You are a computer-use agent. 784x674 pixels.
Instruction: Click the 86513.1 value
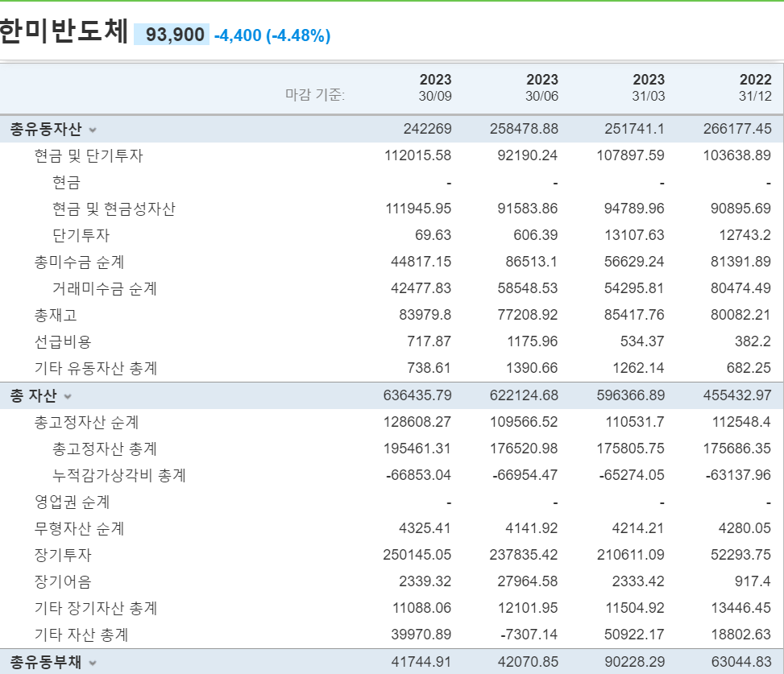pyautogui.click(x=532, y=262)
